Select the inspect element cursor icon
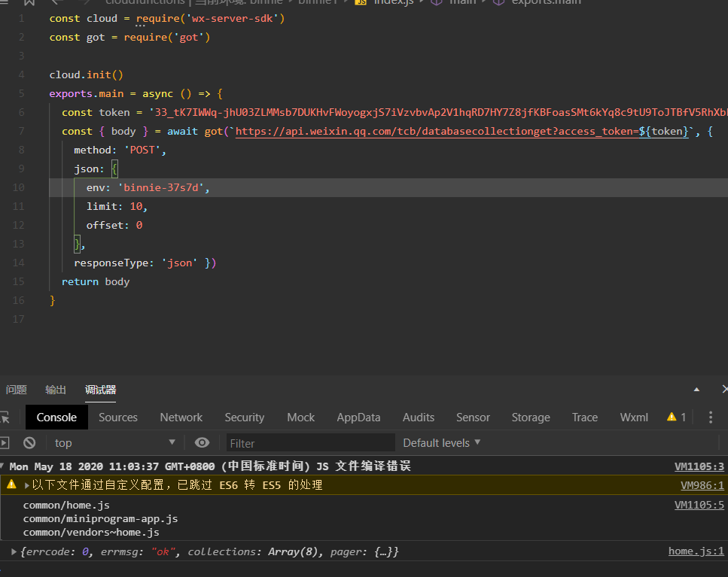728x577 pixels. (x=5, y=418)
